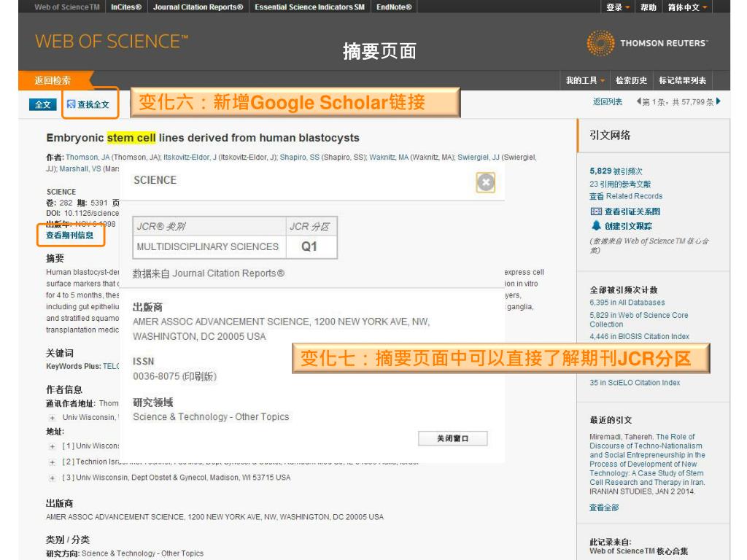This screenshot has height=560, width=747.
Task: Go to previous record arrow icon
Action: click(638, 101)
